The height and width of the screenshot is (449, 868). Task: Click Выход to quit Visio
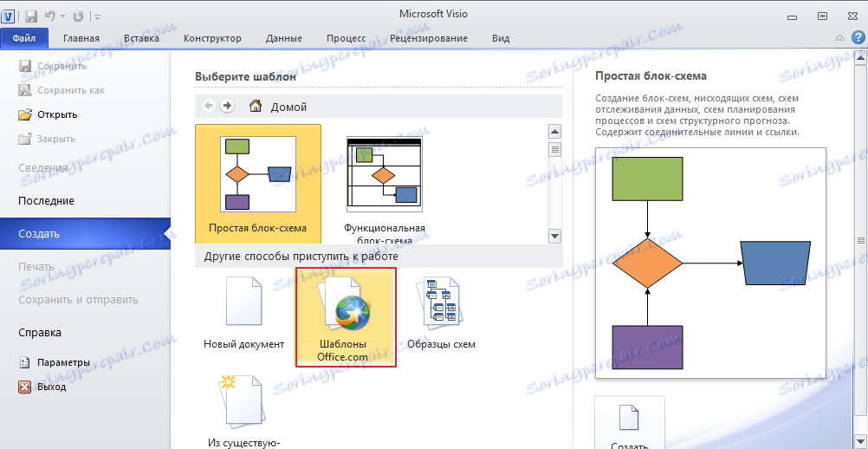(42, 387)
